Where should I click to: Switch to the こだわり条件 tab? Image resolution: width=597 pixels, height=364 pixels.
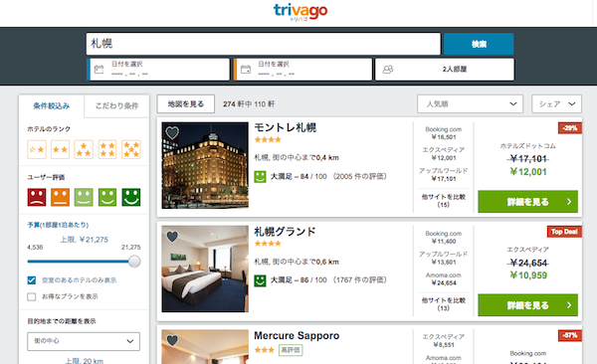click(116, 105)
